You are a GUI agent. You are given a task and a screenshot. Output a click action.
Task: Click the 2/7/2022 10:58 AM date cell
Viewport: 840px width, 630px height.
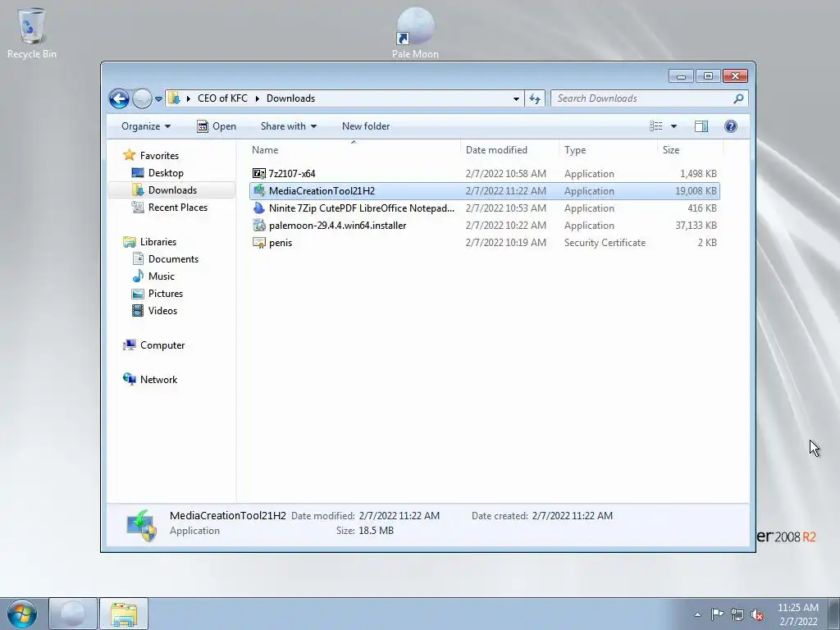click(505, 174)
